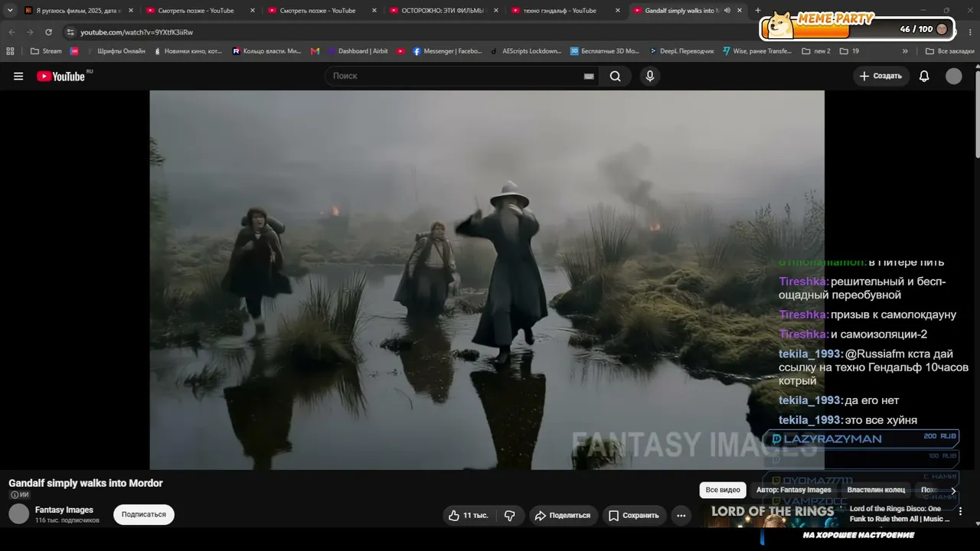This screenshot has width=980, height=551.
Task: Open menu for Lord of the Rings Disco video
Action: point(960,511)
